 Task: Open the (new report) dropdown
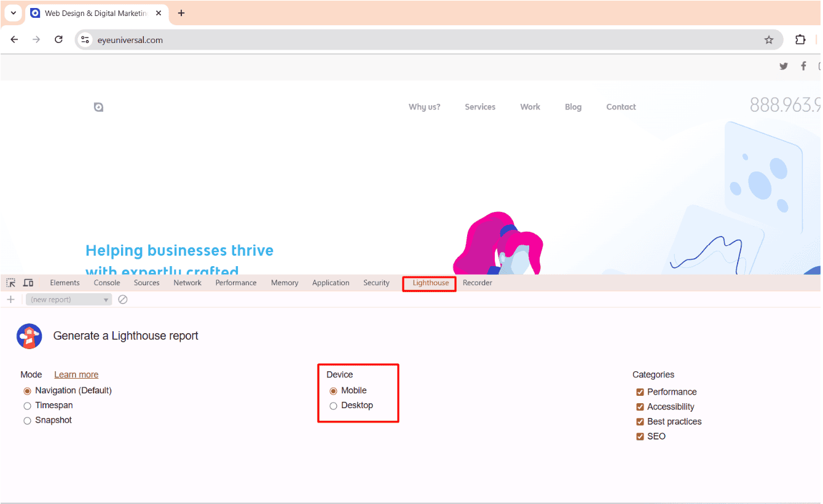click(69, 299)
